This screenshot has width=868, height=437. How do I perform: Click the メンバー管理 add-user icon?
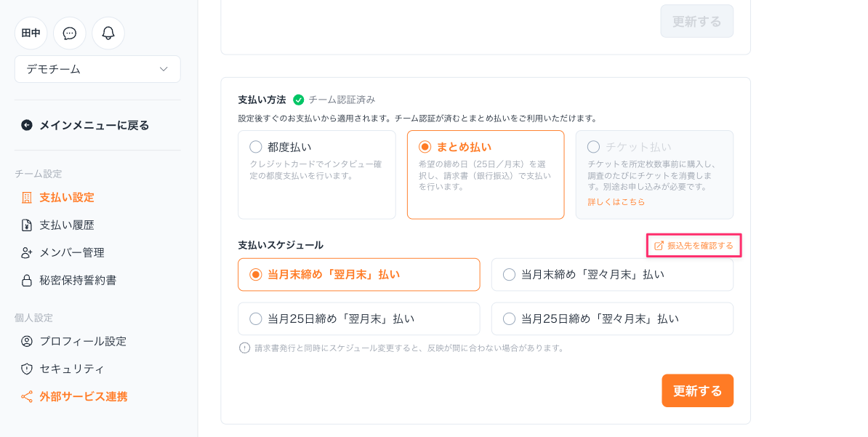[27, 253]
